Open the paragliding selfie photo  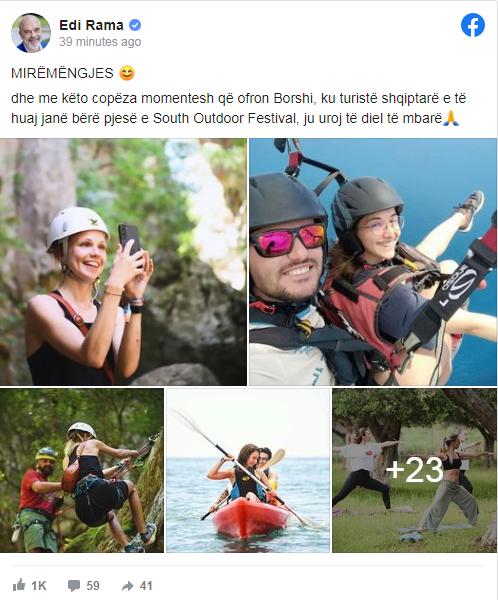pyautogui.click(x=373, y=262)
